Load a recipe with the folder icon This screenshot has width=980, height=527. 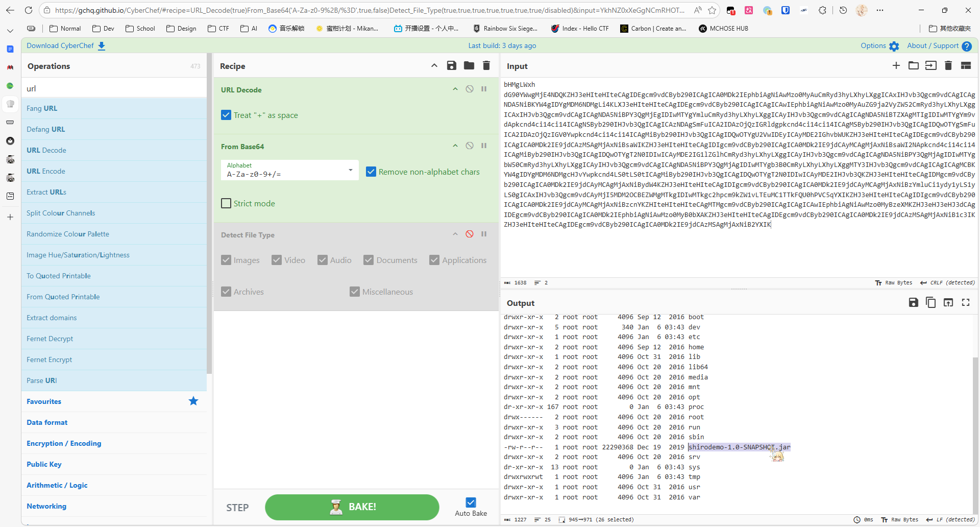click(469, 65)
